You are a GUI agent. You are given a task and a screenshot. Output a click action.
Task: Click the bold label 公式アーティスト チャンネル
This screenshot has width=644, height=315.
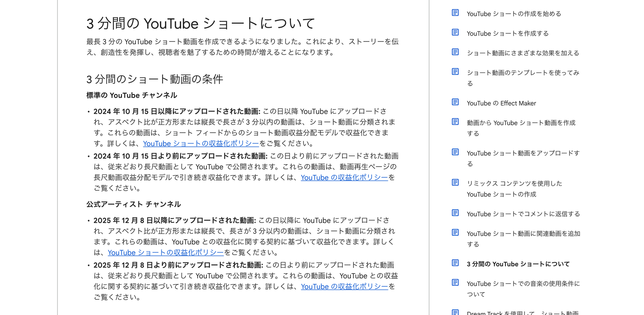point(133,204)
